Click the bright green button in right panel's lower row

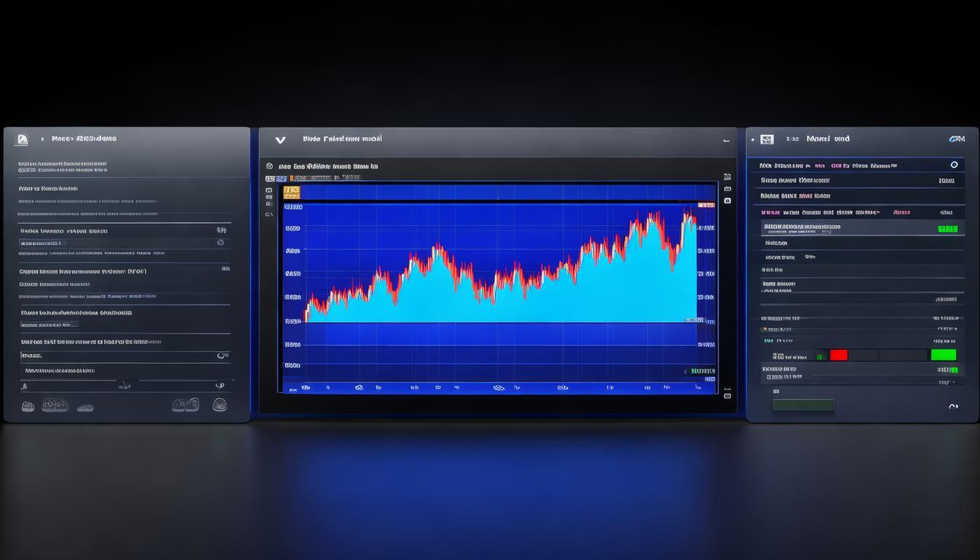(x=944, y=355)
